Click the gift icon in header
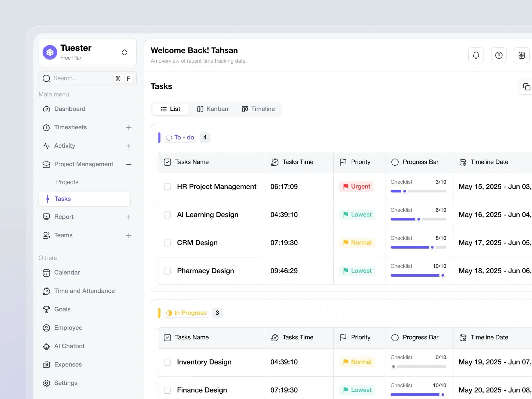The image size is (532, 399). 522,55
